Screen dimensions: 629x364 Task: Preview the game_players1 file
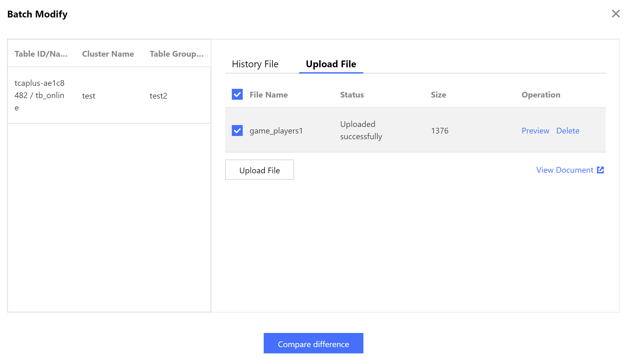[535, 131]
